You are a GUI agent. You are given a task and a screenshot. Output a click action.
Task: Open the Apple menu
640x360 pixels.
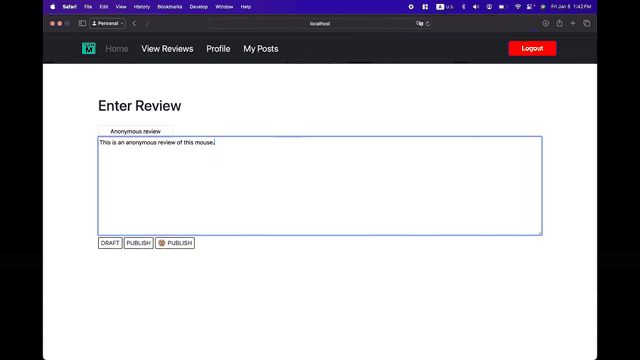(x=53, y=7)
